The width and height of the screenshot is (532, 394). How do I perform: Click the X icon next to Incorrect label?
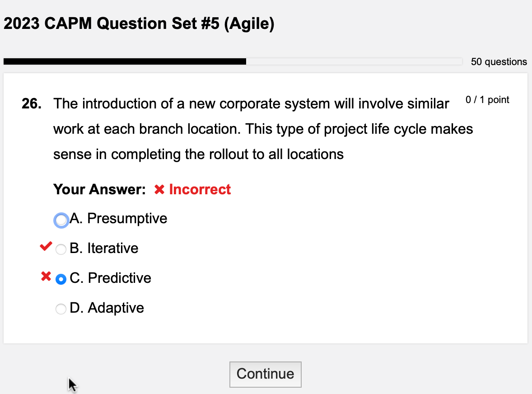(x=159, y=189)
